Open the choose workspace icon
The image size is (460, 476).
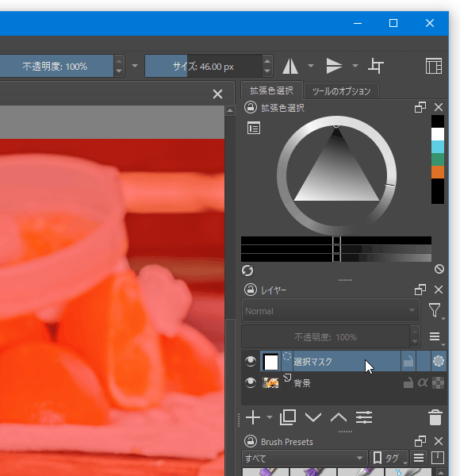point(434,66)
